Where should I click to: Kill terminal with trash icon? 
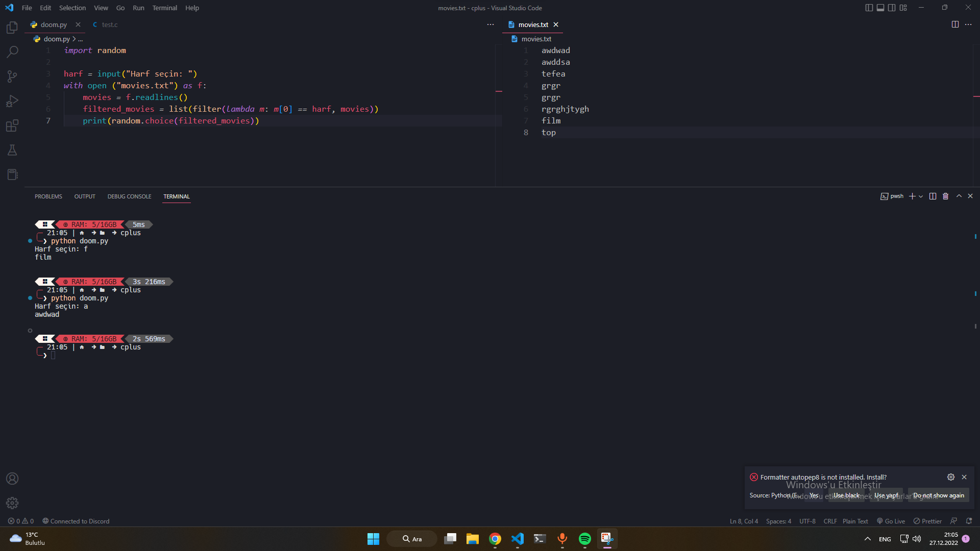[945, 196]
